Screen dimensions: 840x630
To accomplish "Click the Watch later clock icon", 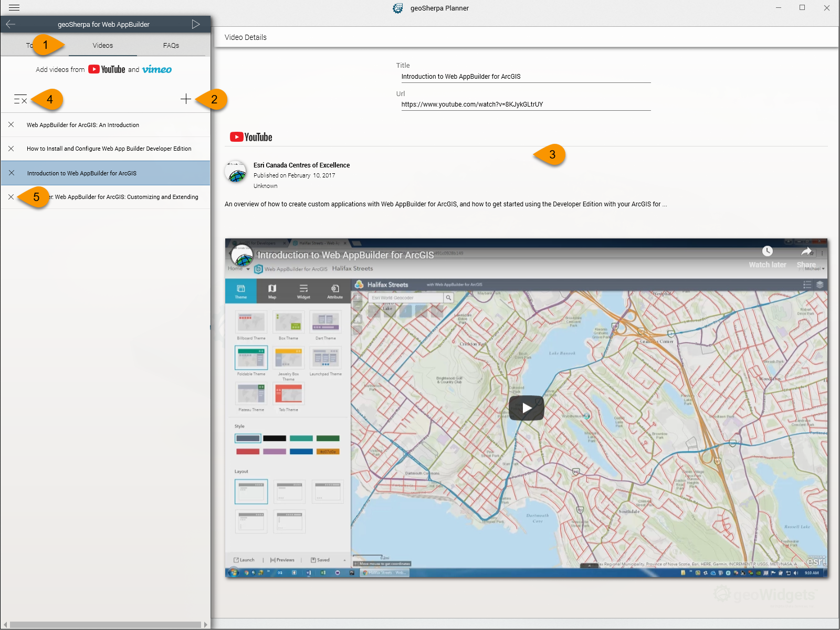I will point(768,251).
